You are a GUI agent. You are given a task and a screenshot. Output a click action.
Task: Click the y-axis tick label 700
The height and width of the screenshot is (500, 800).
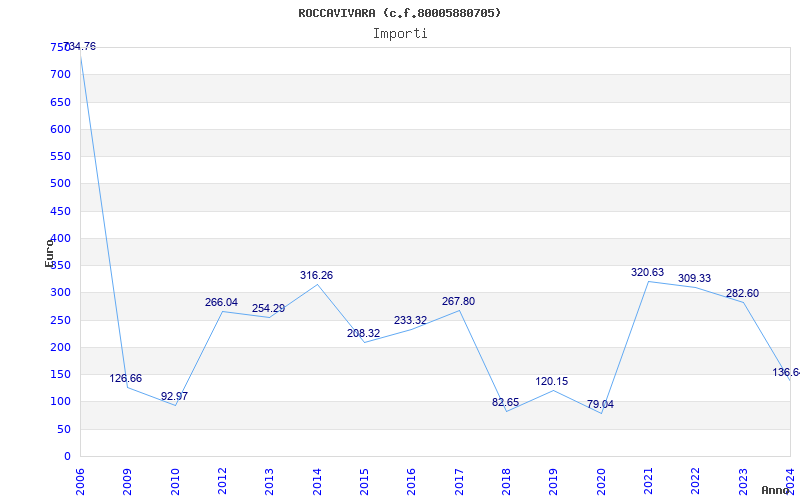(60, 74)
